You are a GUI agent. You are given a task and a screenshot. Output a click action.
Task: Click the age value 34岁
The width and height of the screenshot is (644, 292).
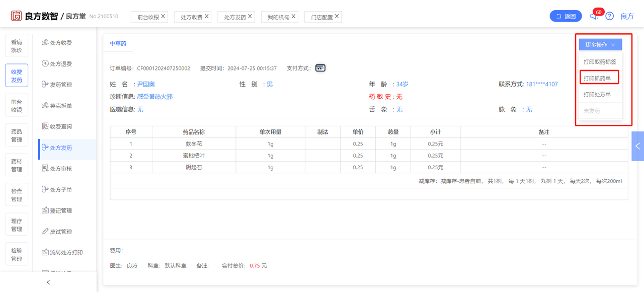pyautogui.click(x=403, y=84)
